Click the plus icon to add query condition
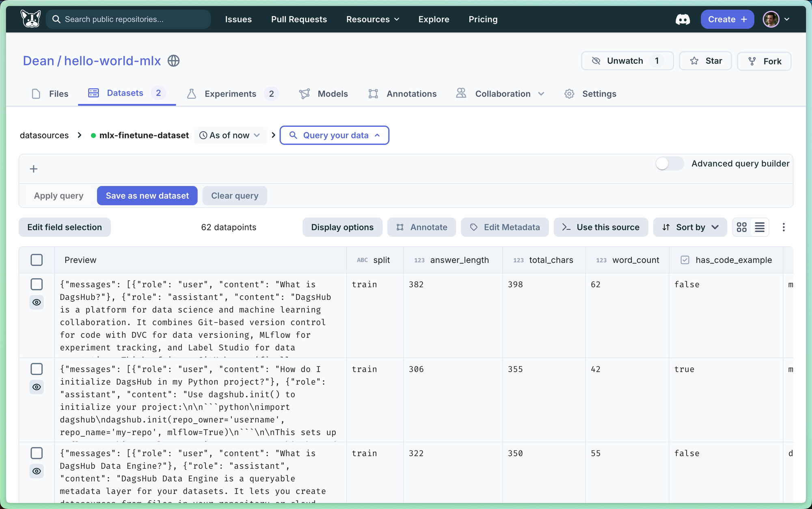This screenshot has height=509, width=812. (x=34, y=169)
